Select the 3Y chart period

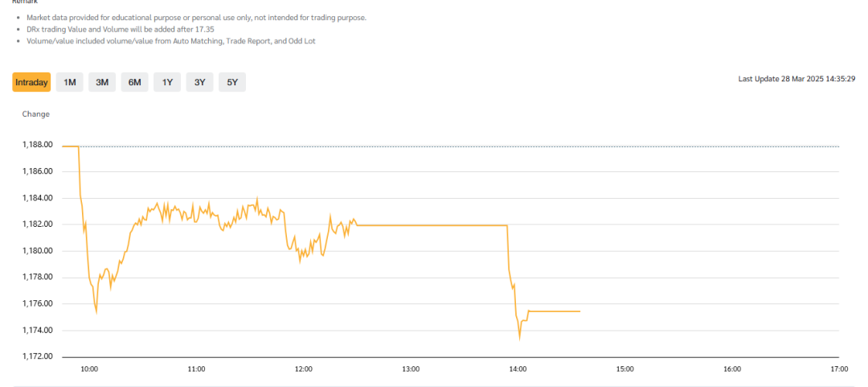tap(199, 82)
